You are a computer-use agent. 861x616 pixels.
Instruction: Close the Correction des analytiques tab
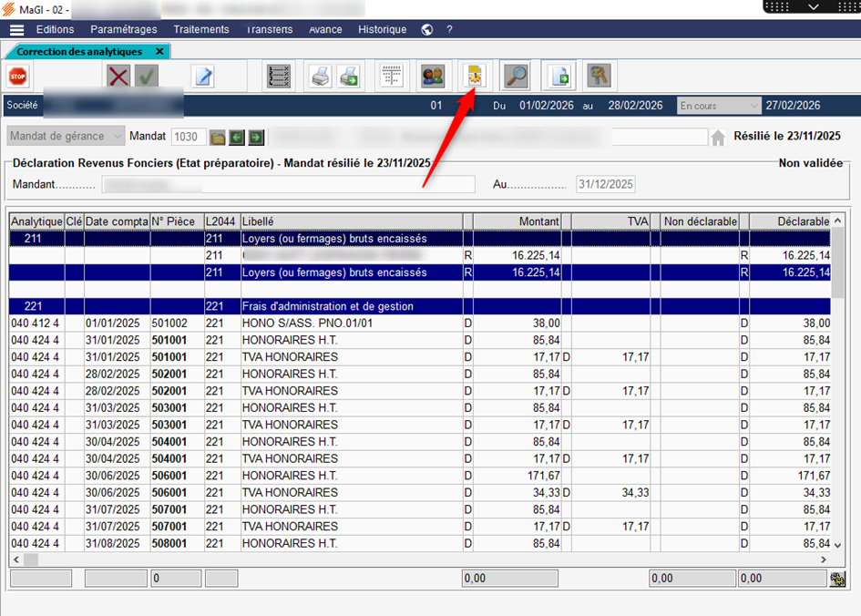click(x=159, y=52)
